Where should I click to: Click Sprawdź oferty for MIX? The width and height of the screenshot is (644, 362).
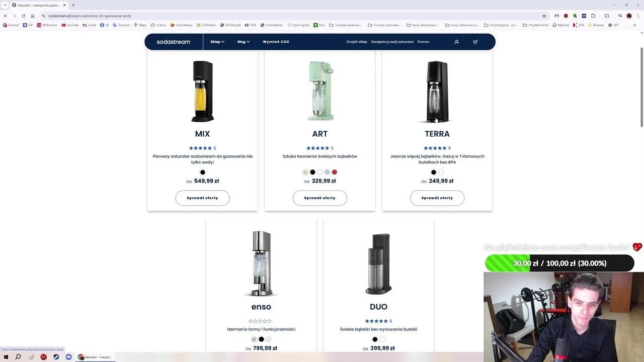pyautogui.click(x=202, y=198)
